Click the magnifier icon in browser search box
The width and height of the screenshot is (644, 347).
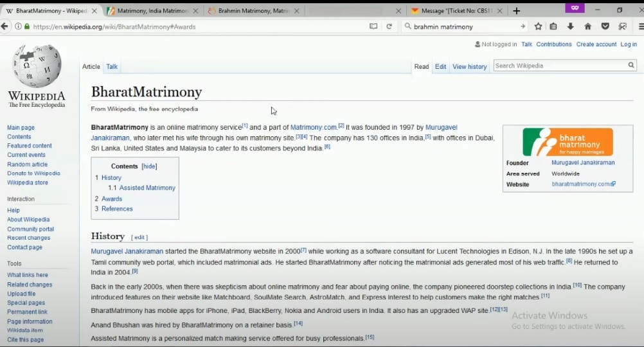point(408,26)
